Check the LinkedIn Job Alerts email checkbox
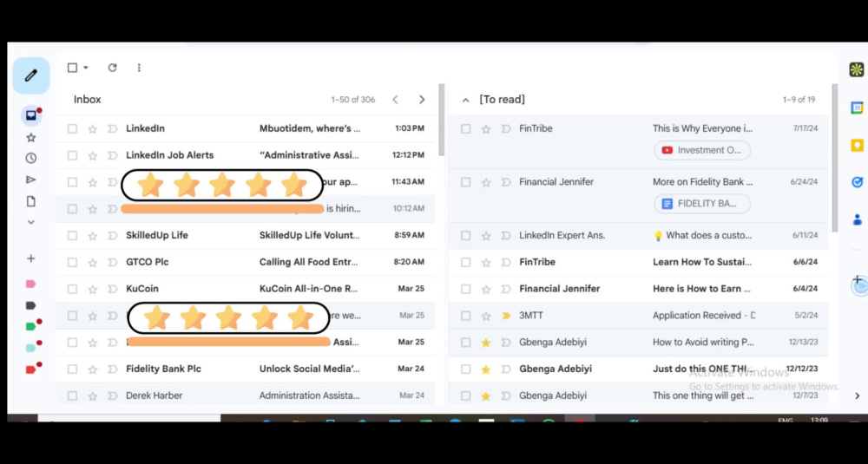This screenshot has height=464, width=868. (73, 155)
